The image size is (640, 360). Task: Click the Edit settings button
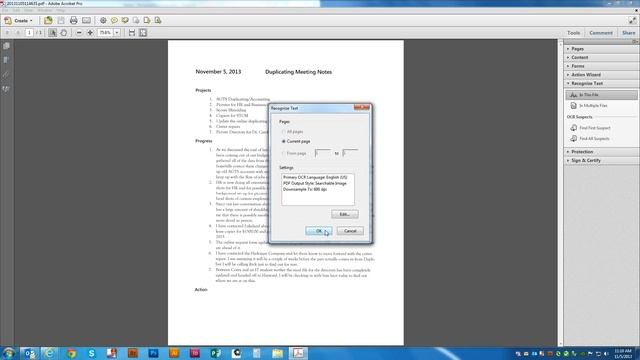pyautogui.click(x=345, y=214)
